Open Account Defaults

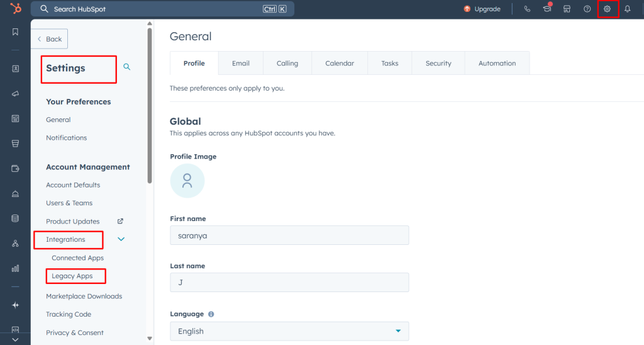click(x=73, y=185)
